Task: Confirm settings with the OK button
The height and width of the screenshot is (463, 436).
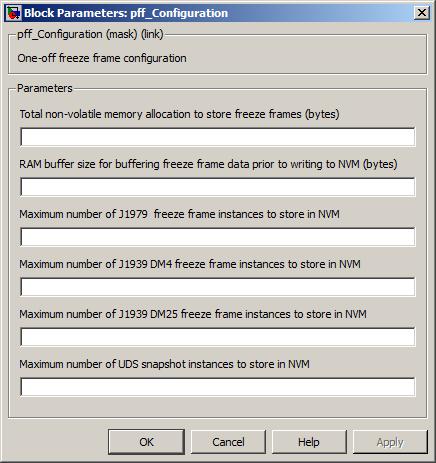Action: tap(146, 442)
